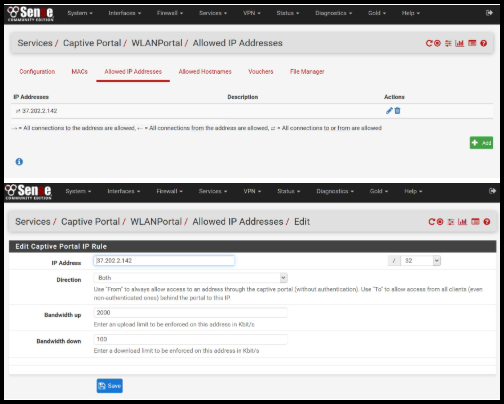The image size is (504, 404).
Task: Open the Diagnostics menu on the list page
Action: [334, 13]
